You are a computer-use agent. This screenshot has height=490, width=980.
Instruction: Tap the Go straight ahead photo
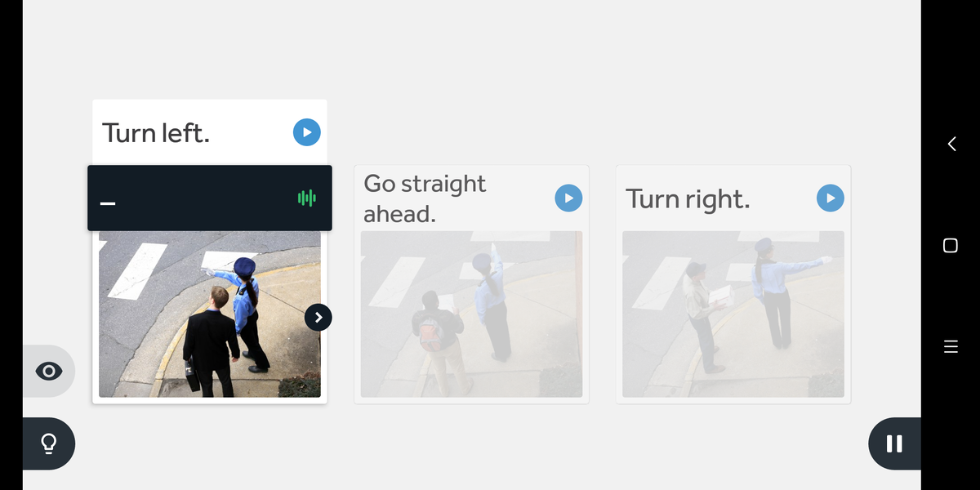pyautogui.click(x=471, y=314)
